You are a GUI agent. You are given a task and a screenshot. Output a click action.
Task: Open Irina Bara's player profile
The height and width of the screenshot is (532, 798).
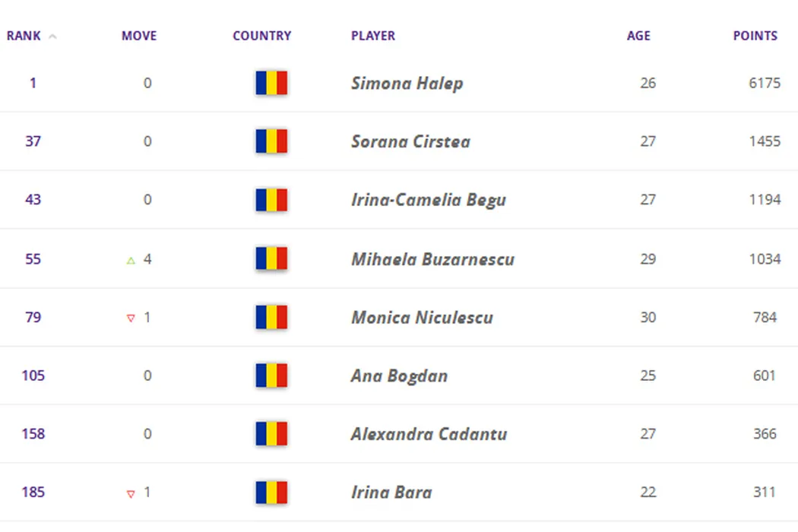pos(391,492)
